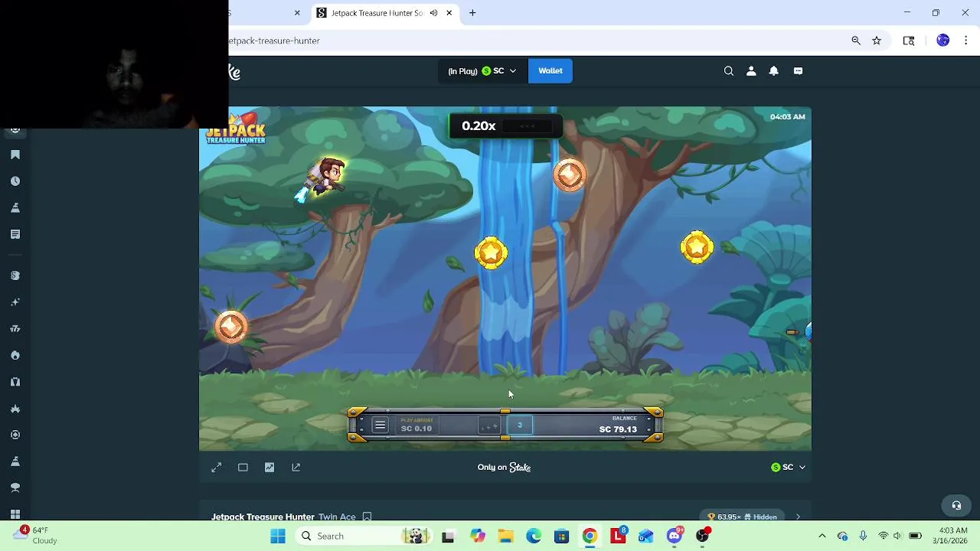Viewport: 980px width, 551px height.
Task: Click the bookmark icon in Stake sidebar
Action: click(15, 155)
